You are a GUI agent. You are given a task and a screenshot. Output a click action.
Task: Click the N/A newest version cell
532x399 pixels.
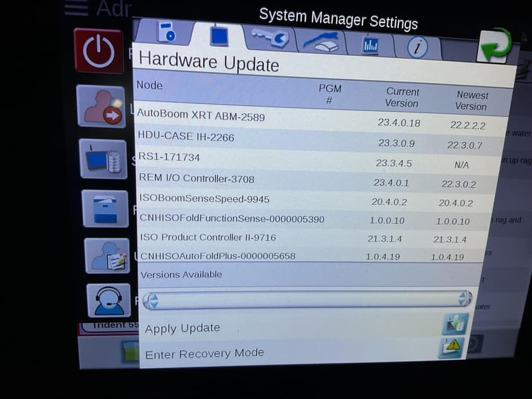(x=461, y=165)
